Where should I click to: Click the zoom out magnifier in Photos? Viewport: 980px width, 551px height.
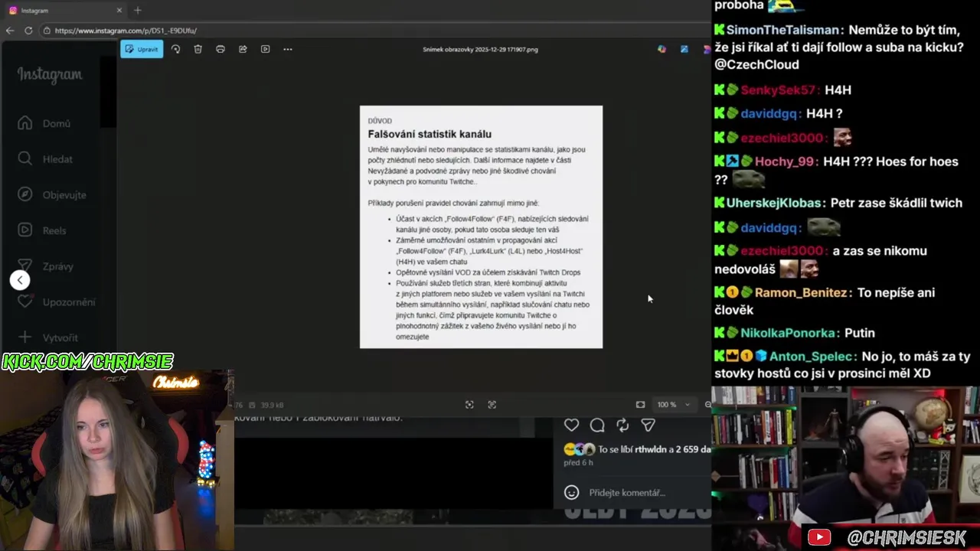coord(707,405)
